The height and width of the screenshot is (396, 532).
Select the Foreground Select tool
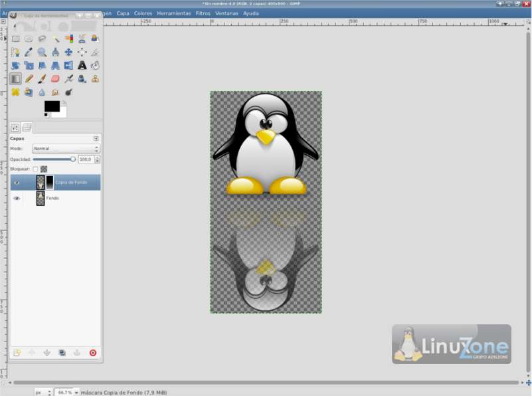pos(96,39)
